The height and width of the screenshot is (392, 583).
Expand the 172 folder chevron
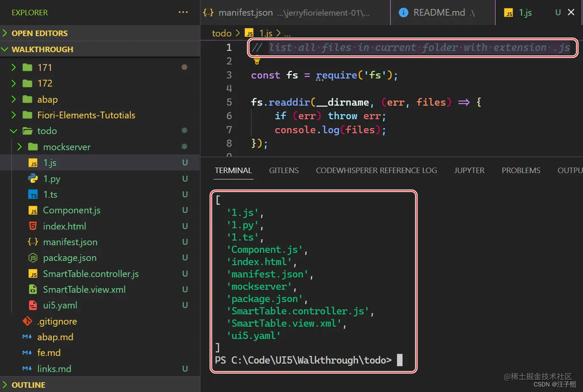click(14, 83)
